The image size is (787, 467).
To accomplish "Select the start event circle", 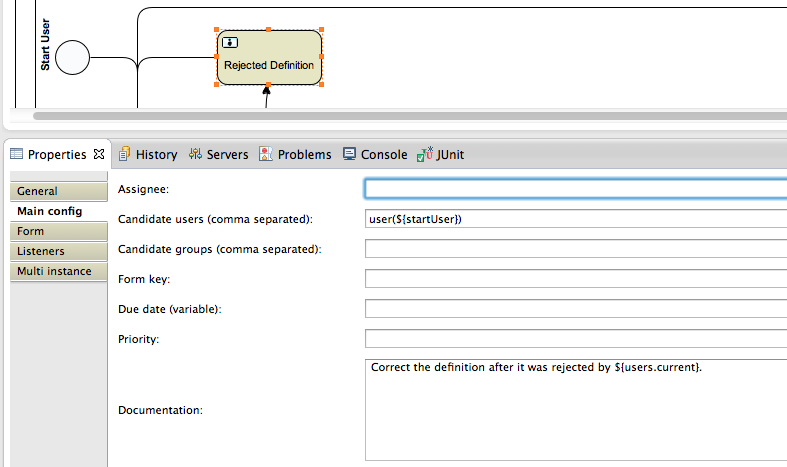I will pyautogui.click(x=73, y=57).
